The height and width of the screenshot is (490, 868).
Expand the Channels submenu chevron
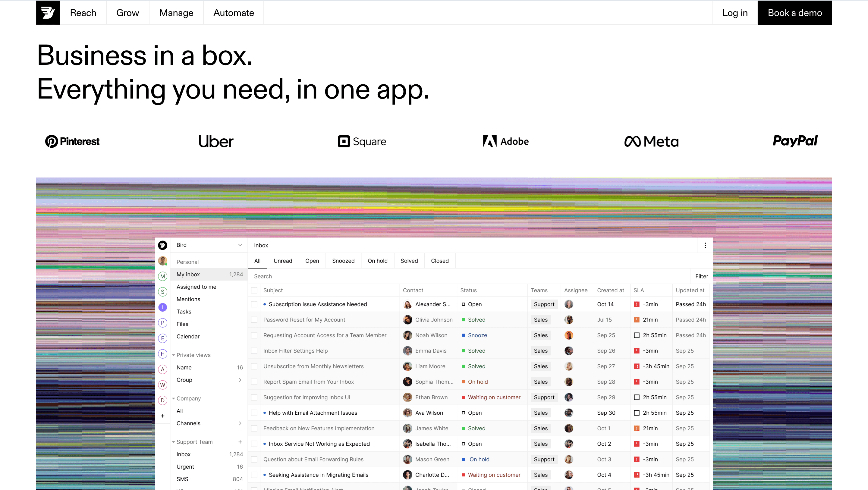pyautogui.click(x=240, y=423)
